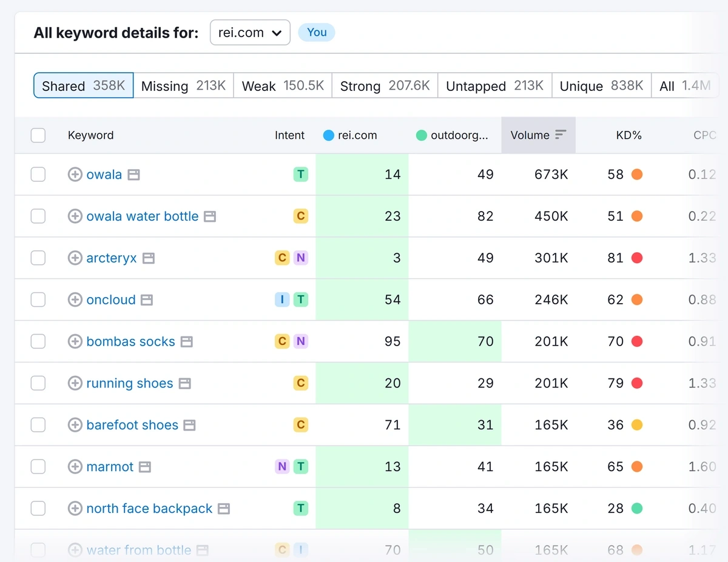
Task: Click the I intent badge for oncloud
Action: [282, 300]
